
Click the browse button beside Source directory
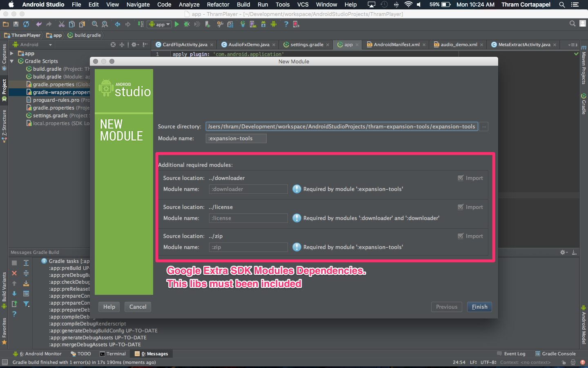pos(484,127)
